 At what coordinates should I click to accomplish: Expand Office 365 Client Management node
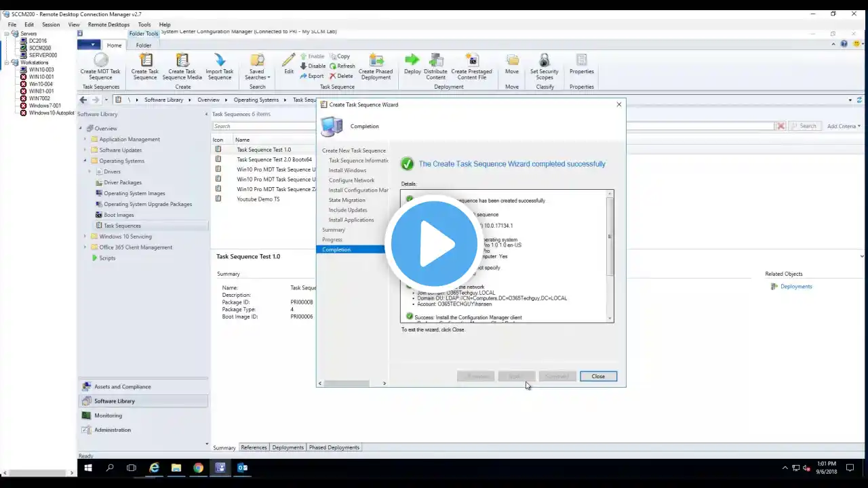tap(85, 247)
